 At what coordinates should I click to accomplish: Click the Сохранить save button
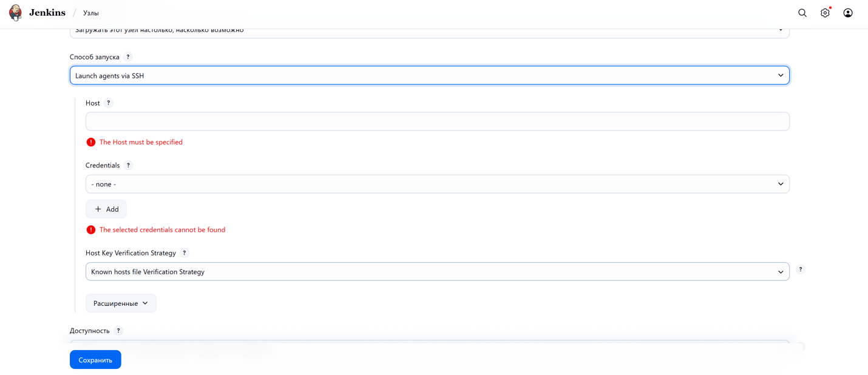(x=95, y=360)
